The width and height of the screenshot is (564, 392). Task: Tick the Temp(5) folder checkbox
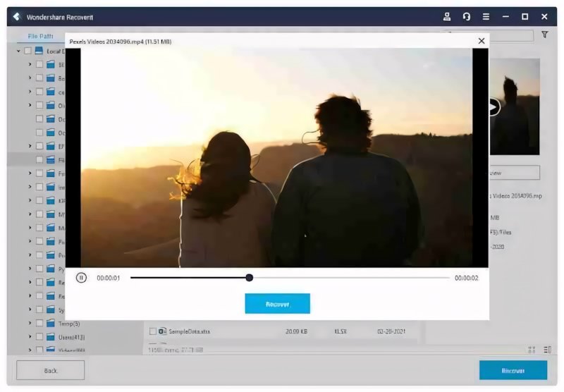click(x=39, y=323)
